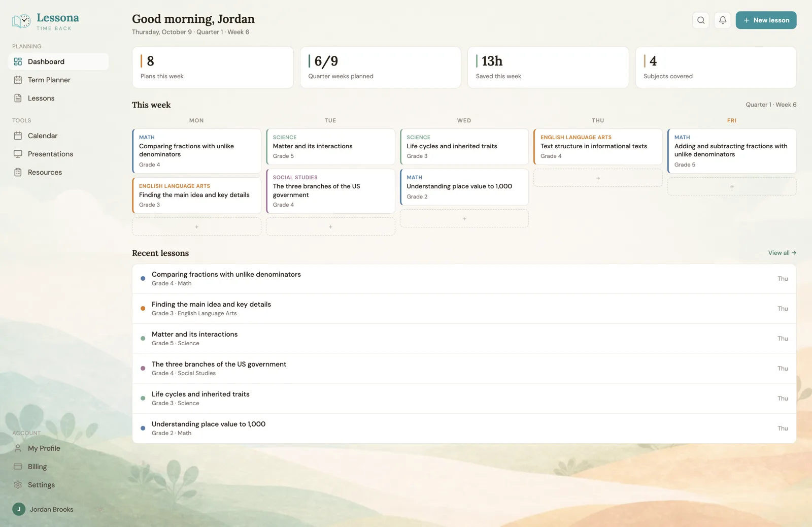Open notifications via the bell icon
812x527 pixels.
pyautogui.click(x=723, y=20)
